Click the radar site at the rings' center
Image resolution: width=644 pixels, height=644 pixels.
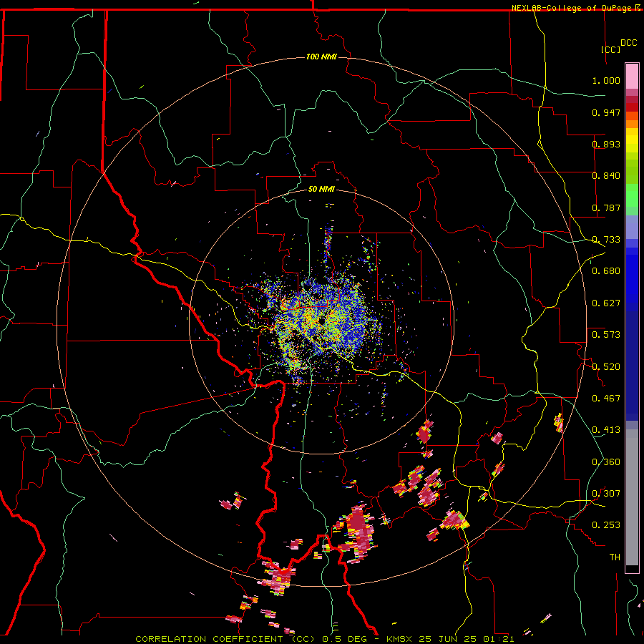tap(321, 321)
